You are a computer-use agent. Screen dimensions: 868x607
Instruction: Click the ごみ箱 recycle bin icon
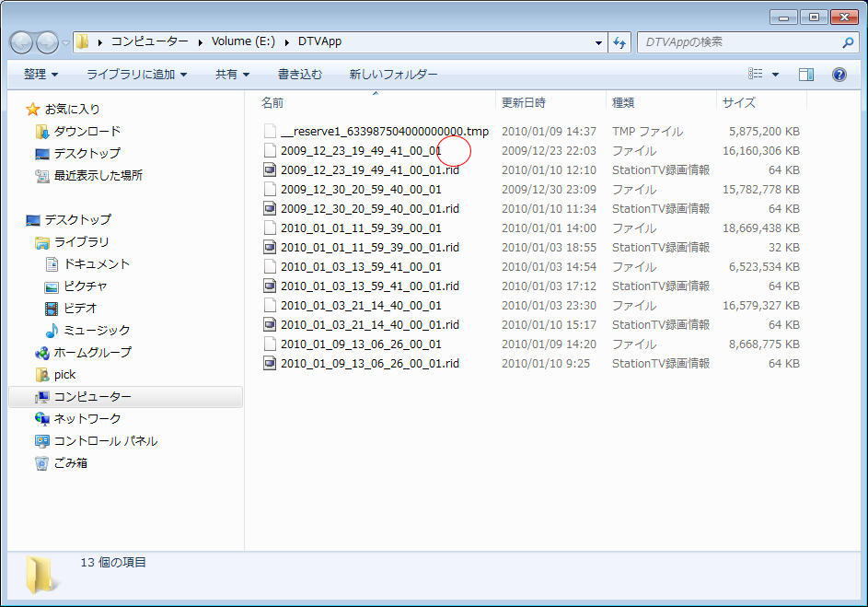pyautogui.click(x=42, y=463)
